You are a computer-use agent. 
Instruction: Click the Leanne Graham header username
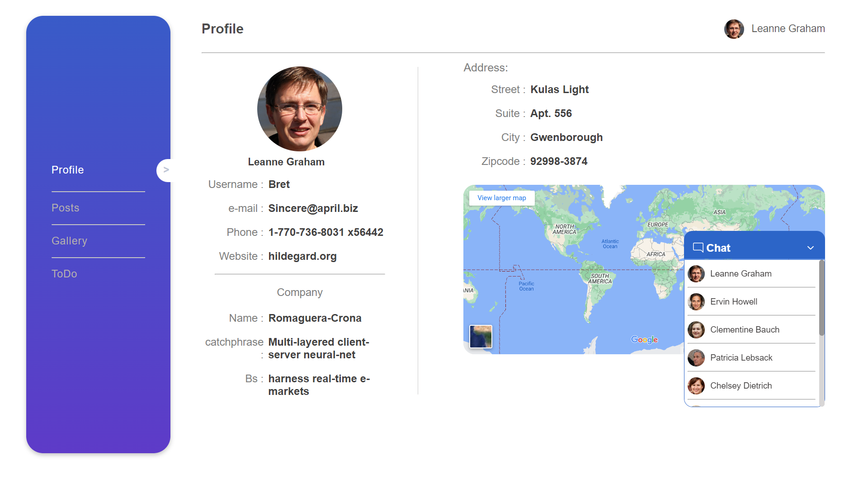788,29
